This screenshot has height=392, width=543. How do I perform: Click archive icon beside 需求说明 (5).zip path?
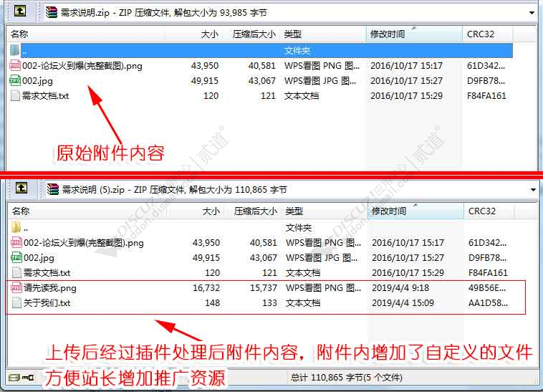(x=53, y=189)
